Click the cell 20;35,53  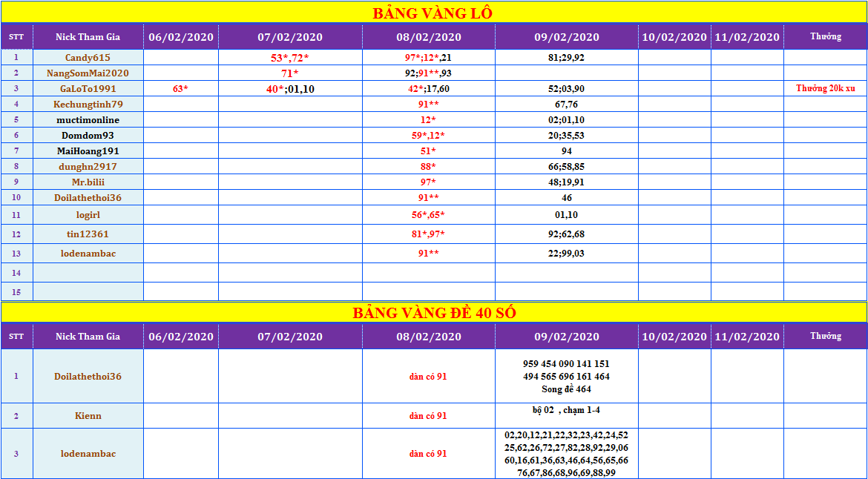point(566,135)
